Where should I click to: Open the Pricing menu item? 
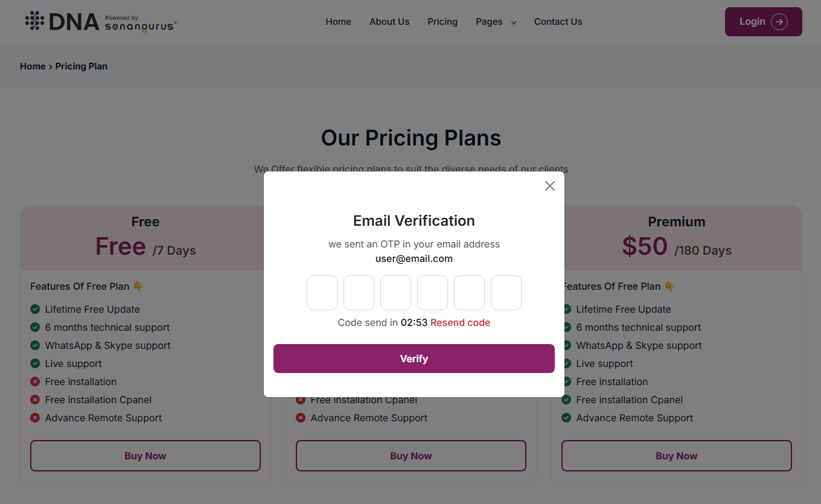[x=442, y=22]
